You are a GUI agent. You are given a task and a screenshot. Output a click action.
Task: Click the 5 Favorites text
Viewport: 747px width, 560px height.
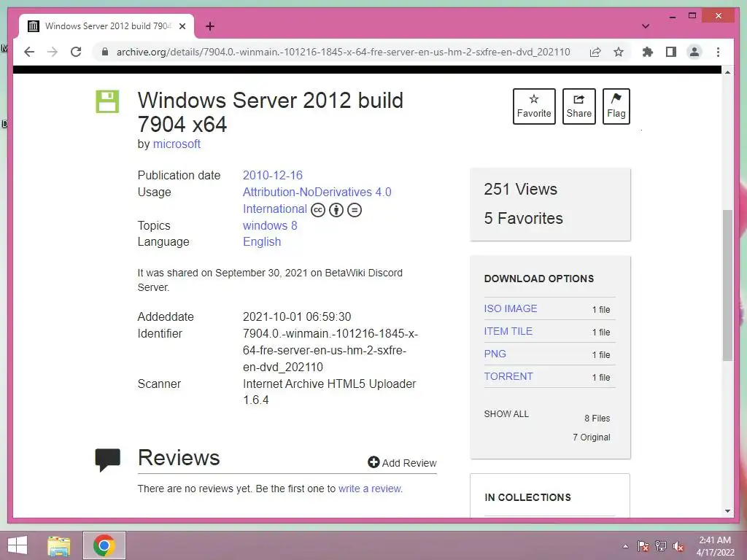click(523, 218)
